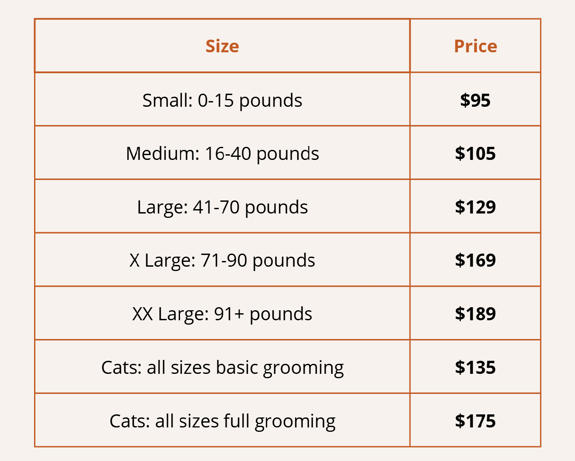Click the X Large: 71-90 pounds cell
This screenshot has width=575, height=461.
(222, 260)
